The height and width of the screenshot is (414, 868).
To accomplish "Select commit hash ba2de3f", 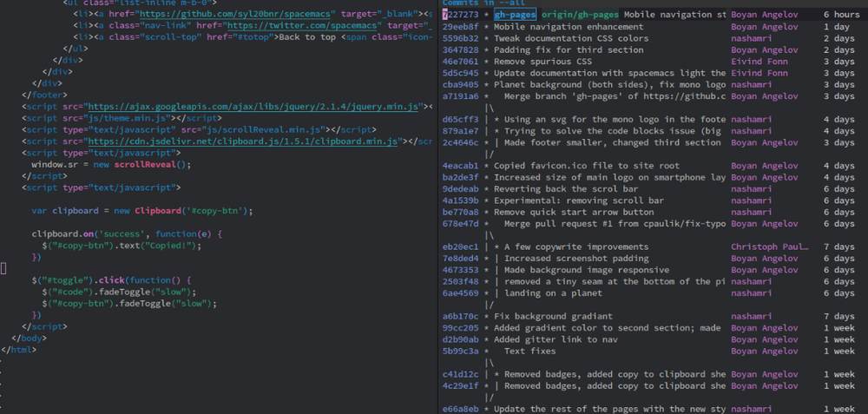I will pos(461,178).
